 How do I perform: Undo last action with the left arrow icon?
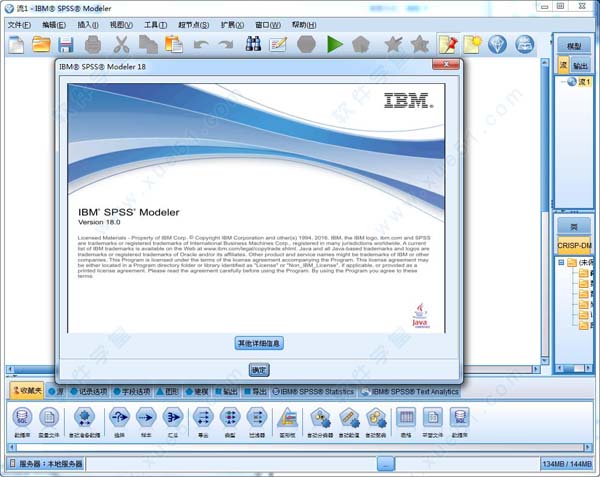[201, 45]
